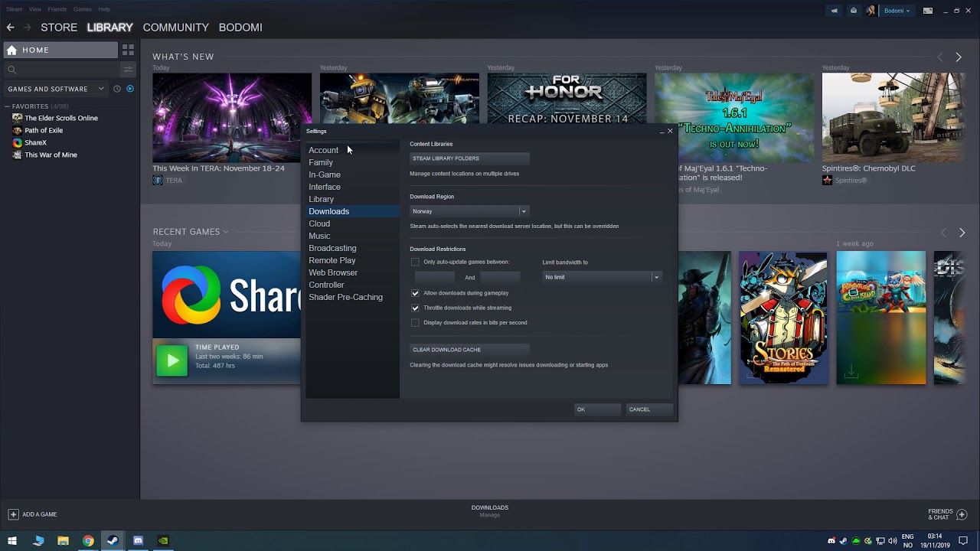
Task: Open the Steam menu in menu bar
Action: pyautogui.click(x=14, y=9)
